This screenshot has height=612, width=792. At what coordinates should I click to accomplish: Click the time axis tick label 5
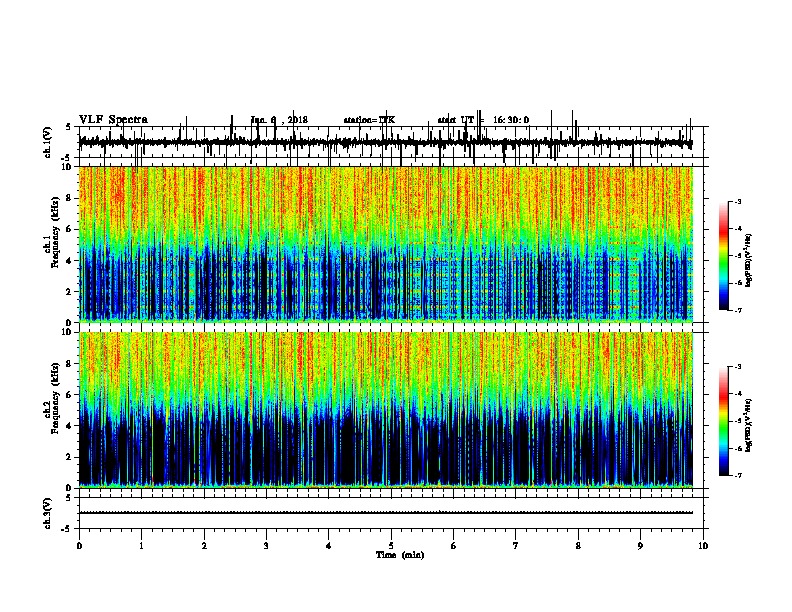pos(391,545)
